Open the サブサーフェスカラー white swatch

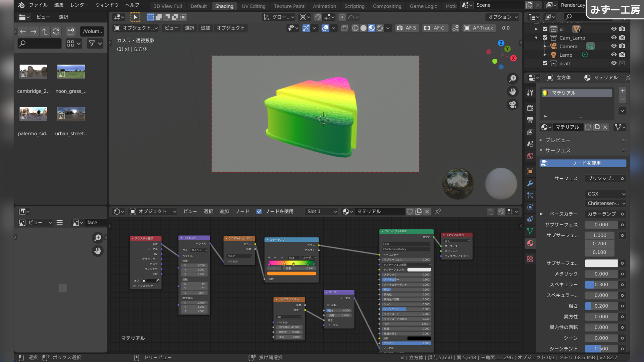(601, 263)
